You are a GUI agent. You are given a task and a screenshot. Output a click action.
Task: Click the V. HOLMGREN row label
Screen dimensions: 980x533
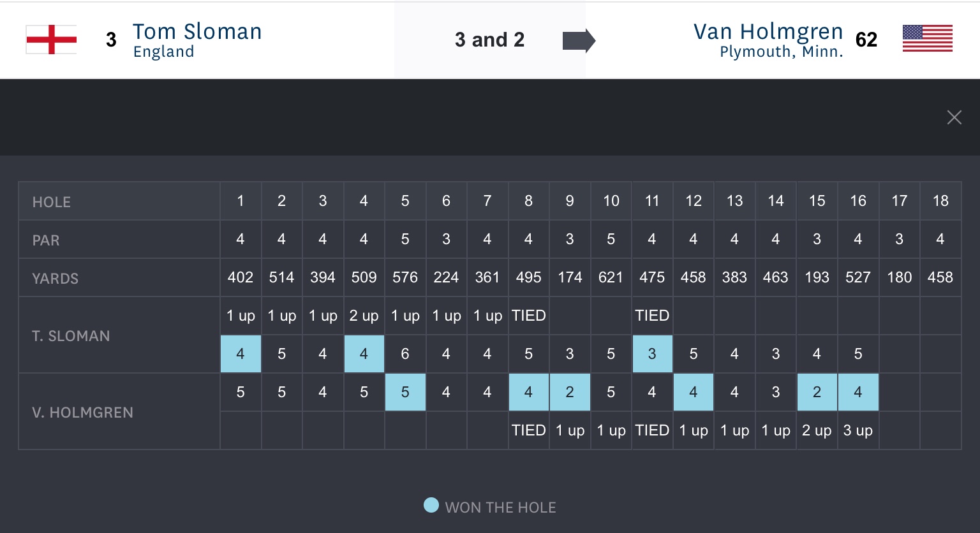point(82,413)
